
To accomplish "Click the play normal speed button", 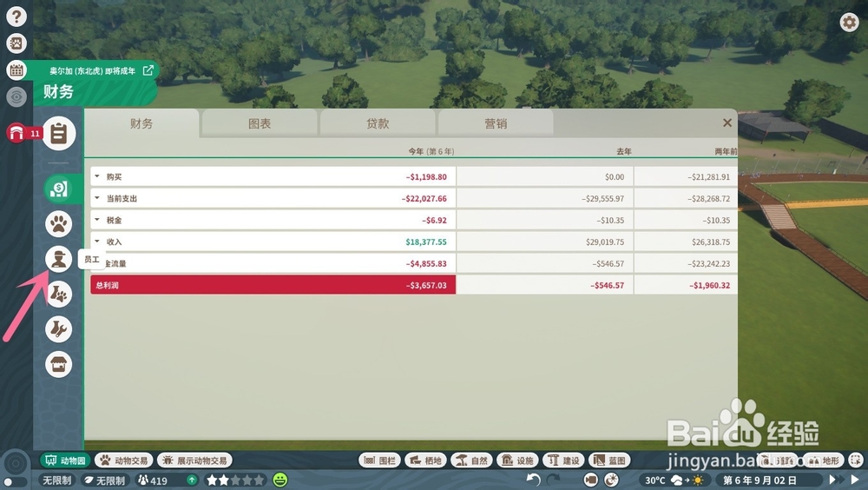I will click(855, 480).
